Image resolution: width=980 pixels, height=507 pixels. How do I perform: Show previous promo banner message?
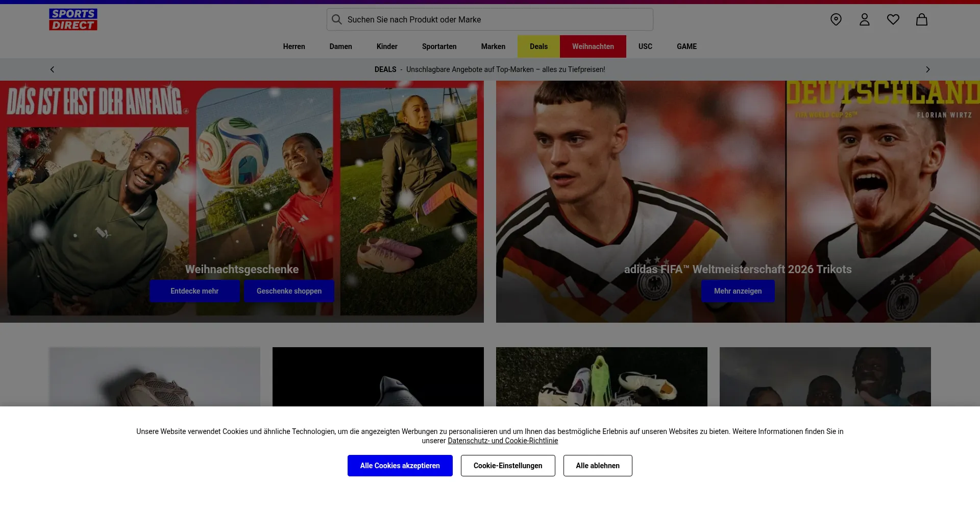tap(52, 69)
